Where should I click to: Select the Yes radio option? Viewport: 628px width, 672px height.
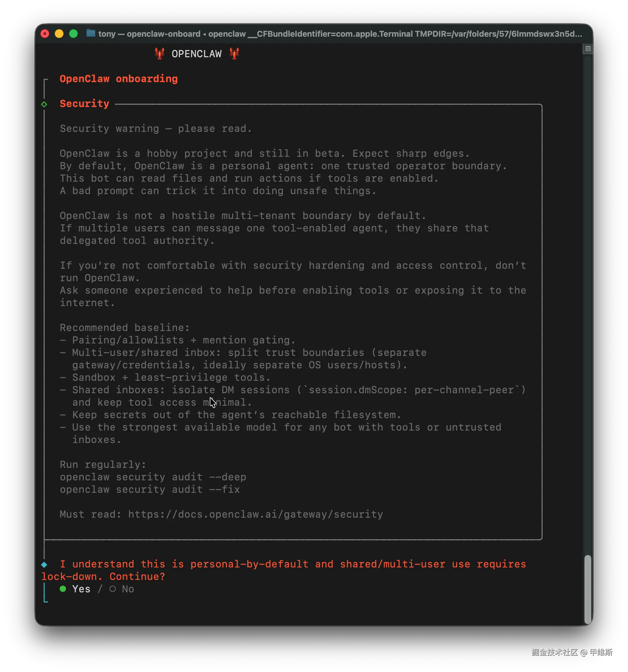81,589
